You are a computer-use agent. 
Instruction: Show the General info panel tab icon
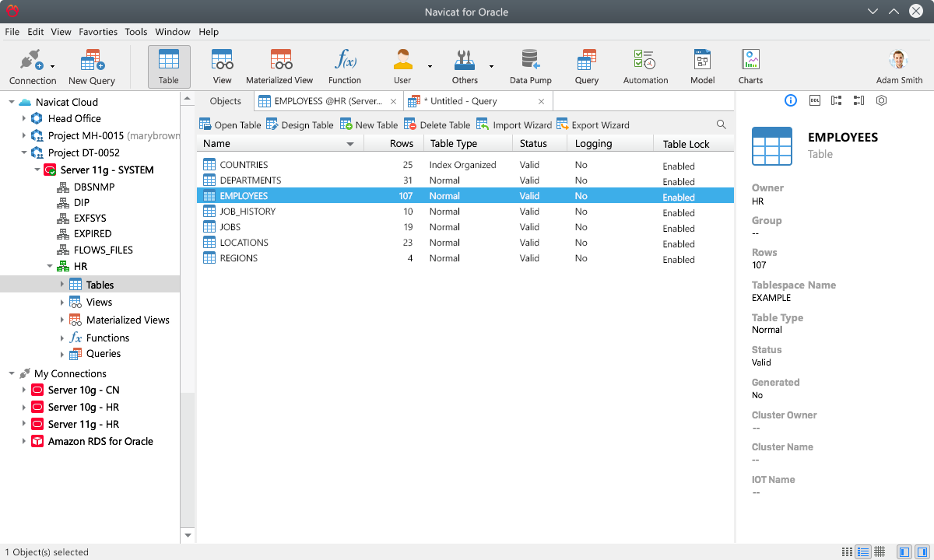[x=791, y=100]
